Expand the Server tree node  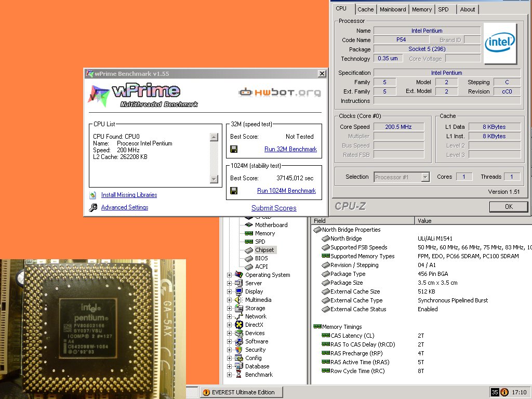229,283
